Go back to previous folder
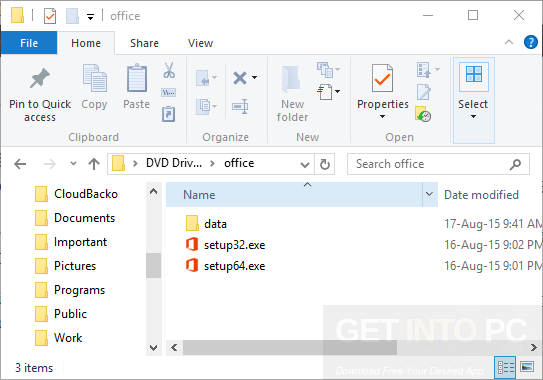Viewport: 543px width, 380px height. (20, 164)
